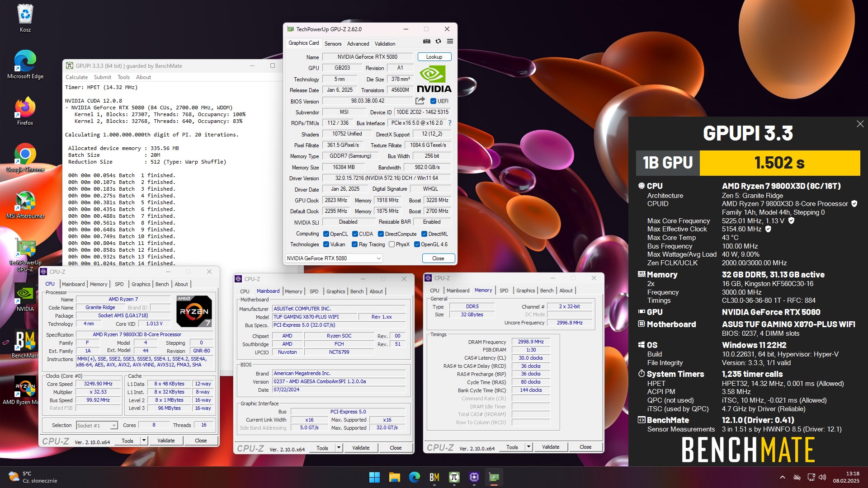Open the Submit menu in GPUPI
868x488 pixels.
[102, 77]
